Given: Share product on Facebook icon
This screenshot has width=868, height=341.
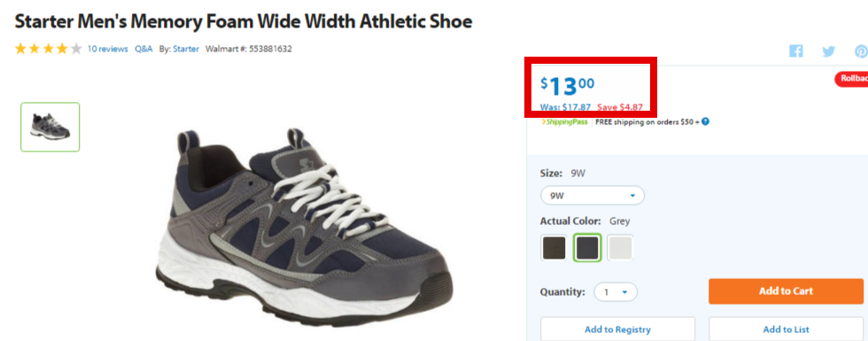Looking at the screenshot, I should point(796,51).
